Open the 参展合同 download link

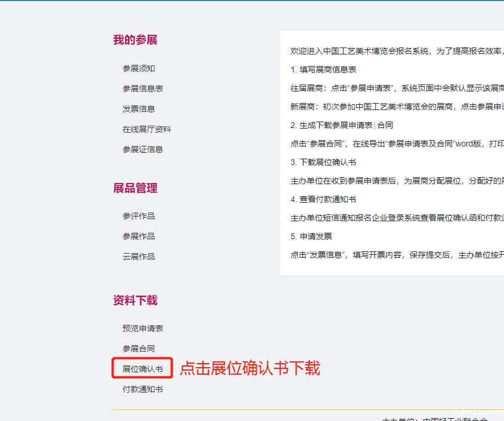click(138, 349)
